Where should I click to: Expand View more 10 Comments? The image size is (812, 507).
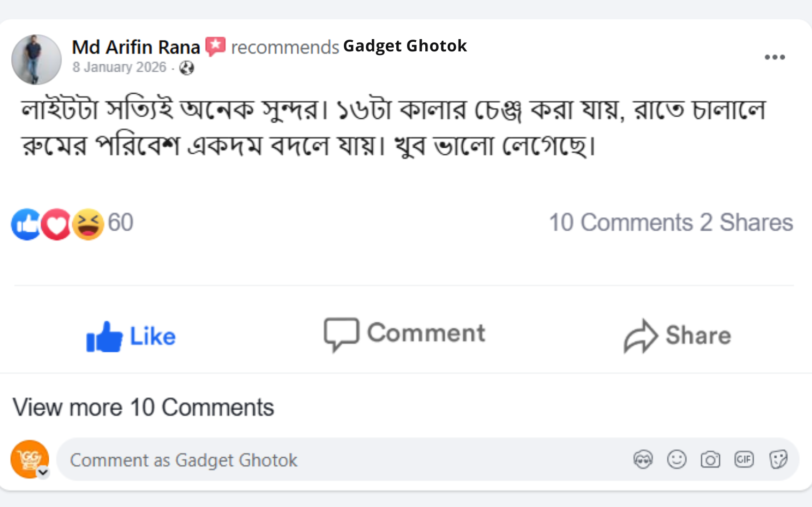point(143,407)
